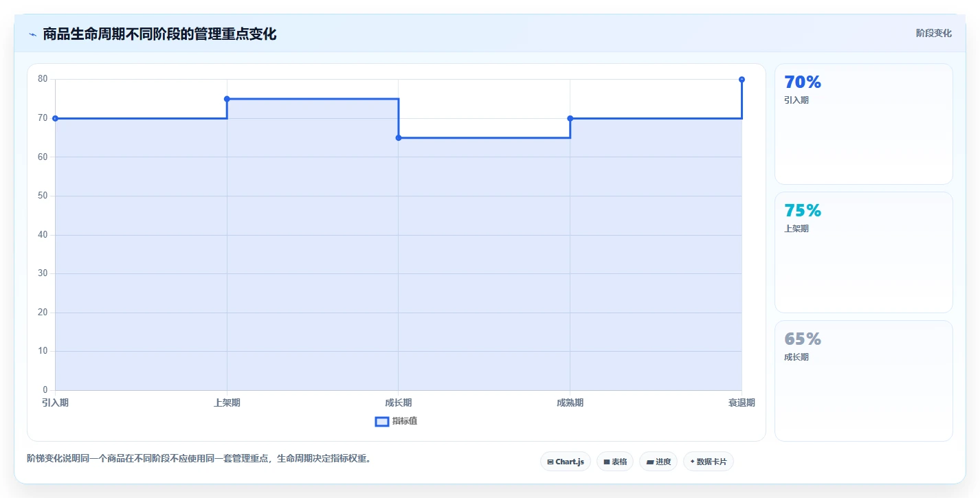Click the y-axis label 50
Image resolution: width=980 pixels, height=498 pixels.
click(x=43, y=196)
